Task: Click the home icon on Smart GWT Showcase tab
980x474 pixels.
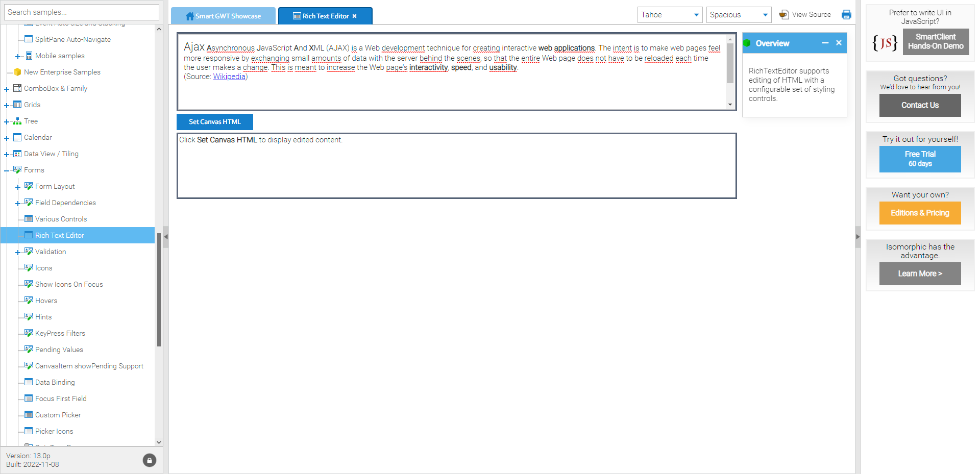Action: pyautogui.click(x=189, y=16)
